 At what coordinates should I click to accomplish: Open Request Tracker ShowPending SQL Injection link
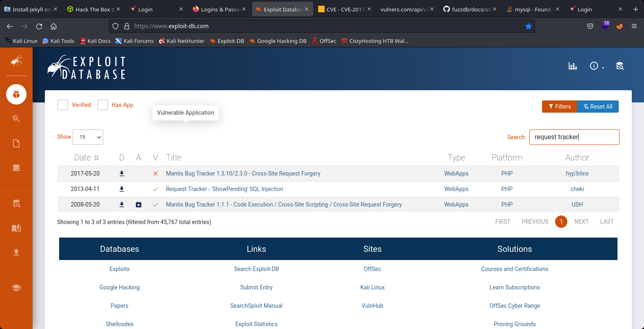click(x=224, y=189)
